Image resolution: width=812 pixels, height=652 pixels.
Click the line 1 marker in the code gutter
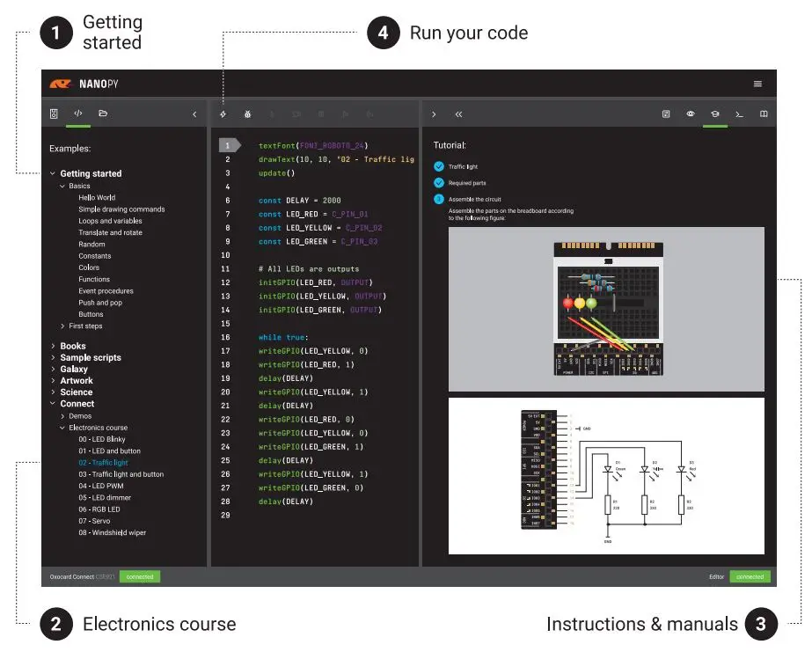[230, 145]
